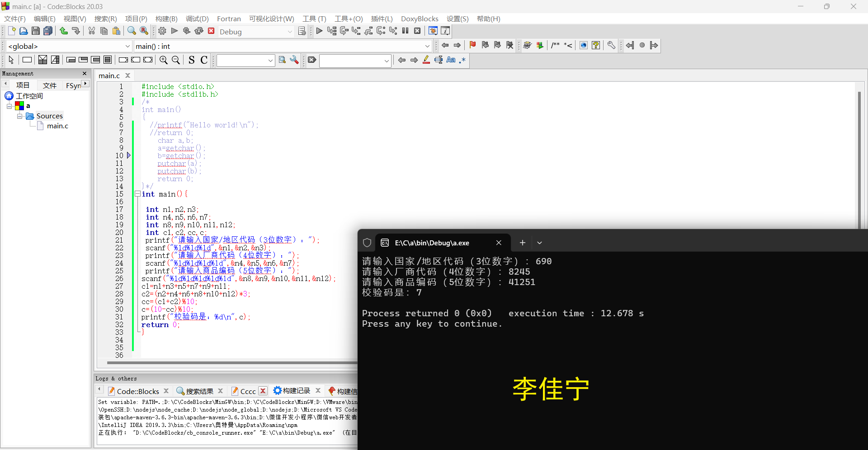This screenshot has height=450, width=868.
Task: Close the a.exe terminal tab
Action: coord(499,243)
